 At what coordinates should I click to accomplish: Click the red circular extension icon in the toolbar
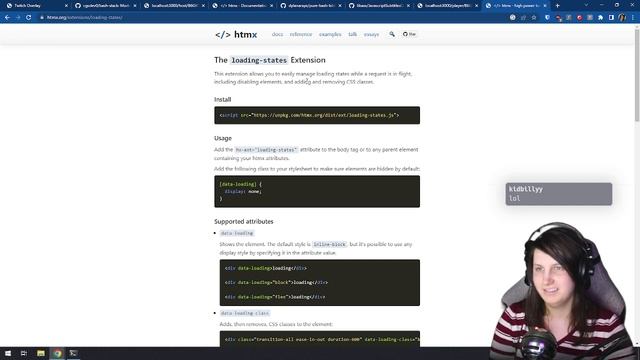click(579, 18)
